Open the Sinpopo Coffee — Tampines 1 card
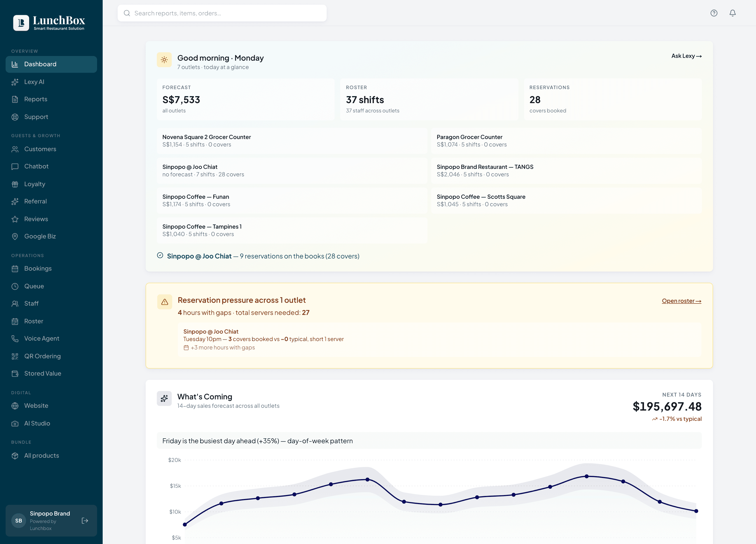 pyautogui.click(x=292, y=230)
